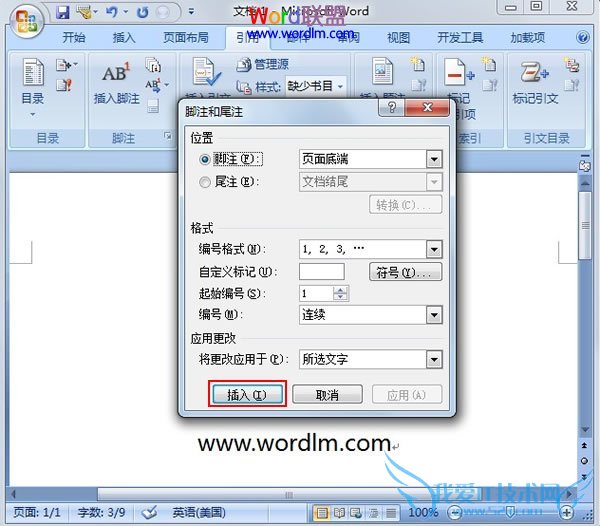
Task: Open the 目录 (Table of Contents) button
Action: tap(33, 87)
